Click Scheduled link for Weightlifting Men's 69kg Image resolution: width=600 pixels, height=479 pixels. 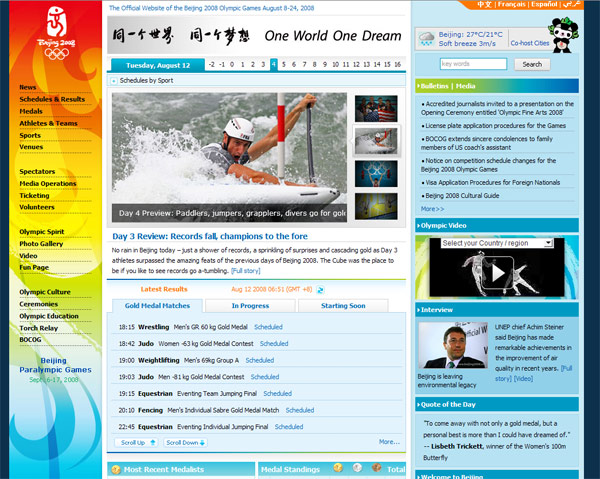[x=259, y=360]
